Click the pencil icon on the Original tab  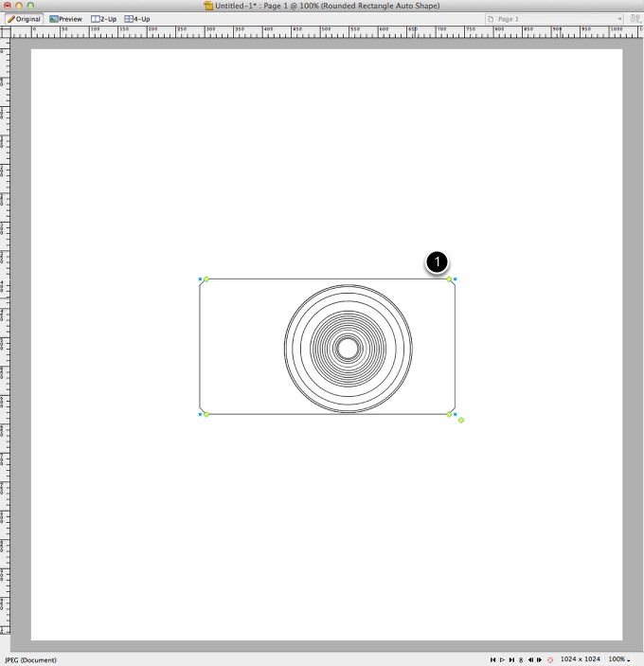11,19
